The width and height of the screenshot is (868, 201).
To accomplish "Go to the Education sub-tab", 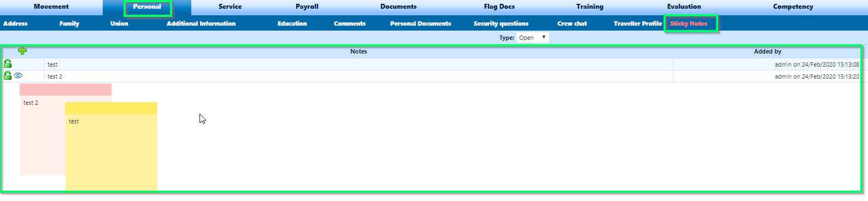I will pos(292,23).
